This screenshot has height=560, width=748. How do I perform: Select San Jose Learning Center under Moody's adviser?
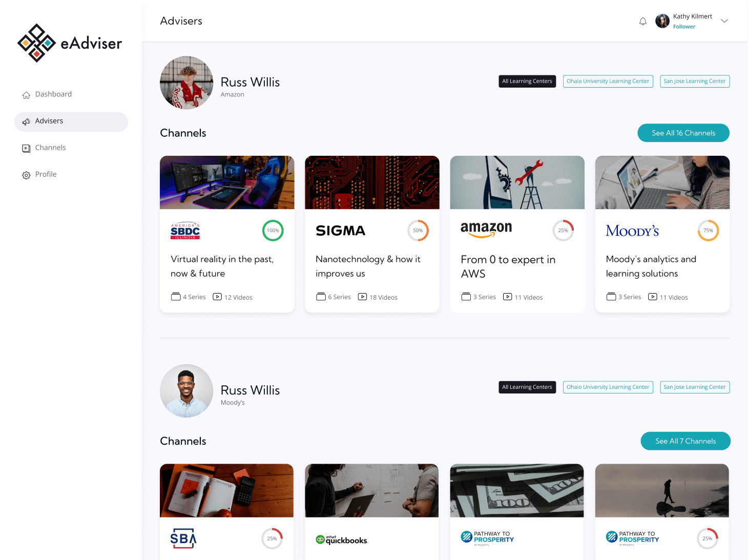click(x=695, y=387)
